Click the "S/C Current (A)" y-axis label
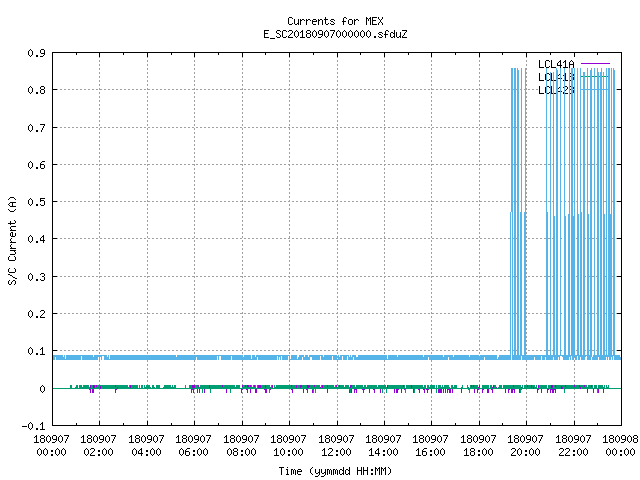The image size is (640, 480). (x=12, y=241)
